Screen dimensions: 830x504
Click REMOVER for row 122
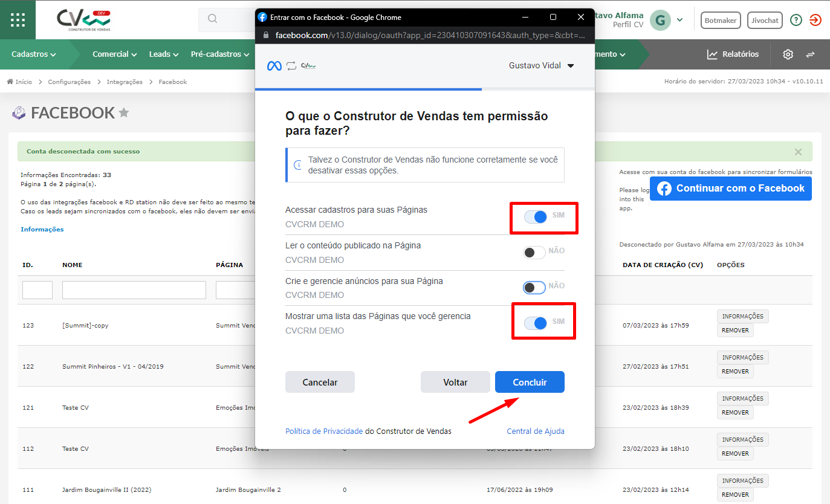tap(735, 372)
